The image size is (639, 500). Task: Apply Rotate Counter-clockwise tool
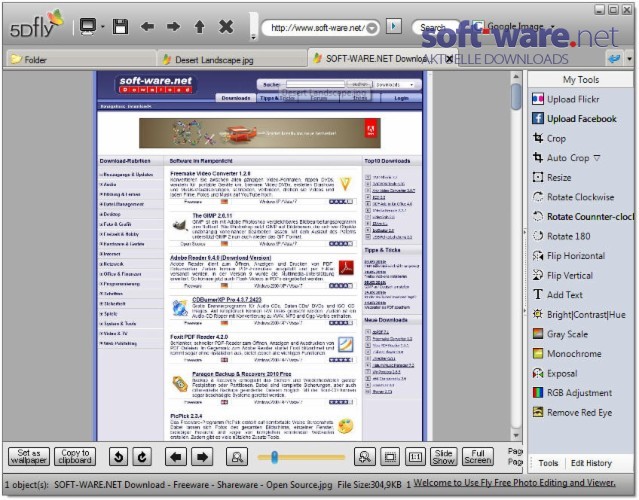click(583, 216)
